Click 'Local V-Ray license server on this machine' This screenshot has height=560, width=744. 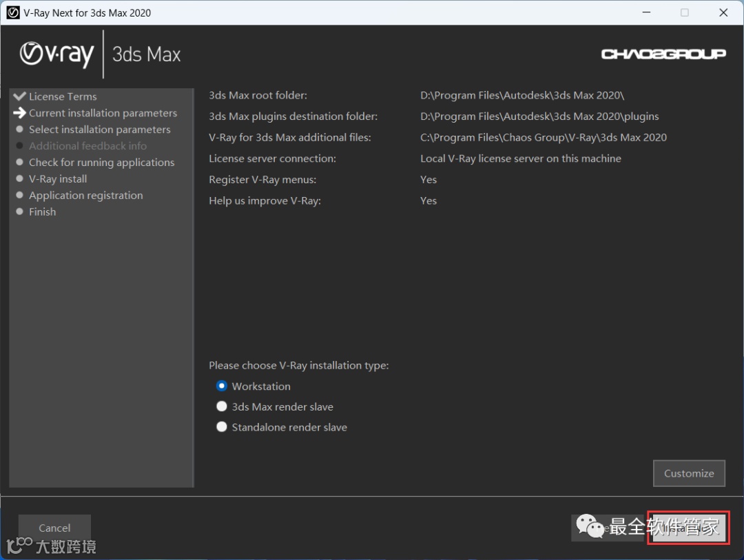[521, 158]
